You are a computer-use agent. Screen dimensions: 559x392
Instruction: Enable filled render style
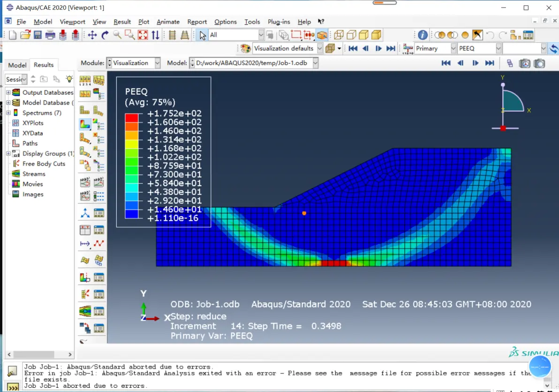tap(363, 35)
